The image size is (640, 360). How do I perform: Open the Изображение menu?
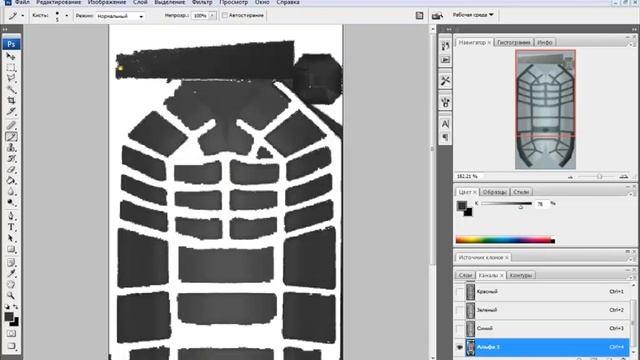pyautogui.click(x=107, y=2)
